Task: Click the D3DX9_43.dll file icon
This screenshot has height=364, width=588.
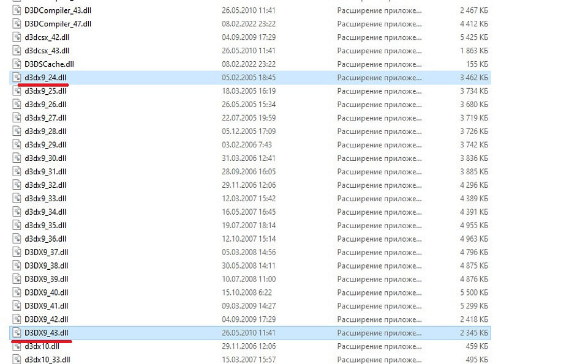Action: [x=17, y=333]
